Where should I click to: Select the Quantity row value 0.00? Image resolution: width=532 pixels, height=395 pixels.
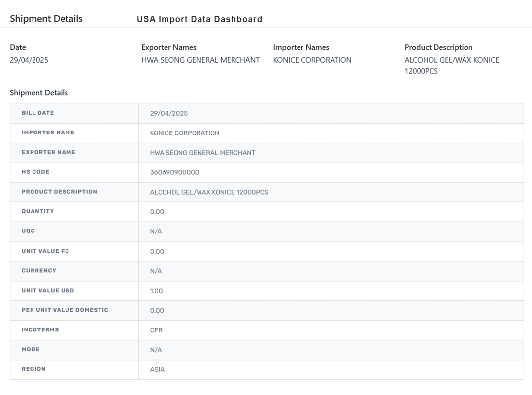157,212
